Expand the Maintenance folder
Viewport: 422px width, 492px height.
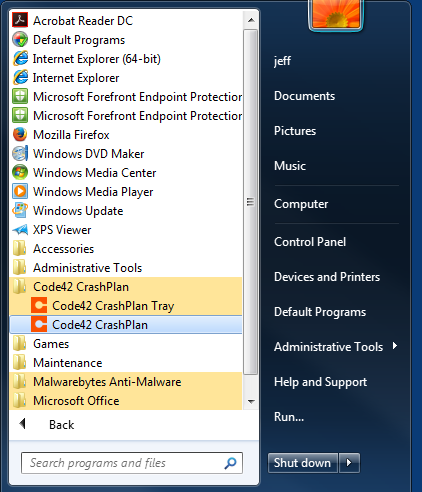[126, 363]
